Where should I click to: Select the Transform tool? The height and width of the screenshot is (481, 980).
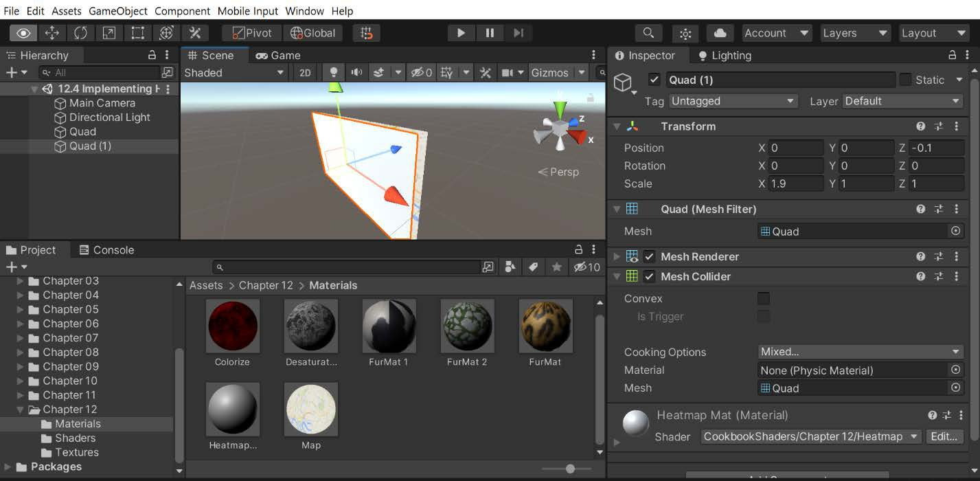166,33
